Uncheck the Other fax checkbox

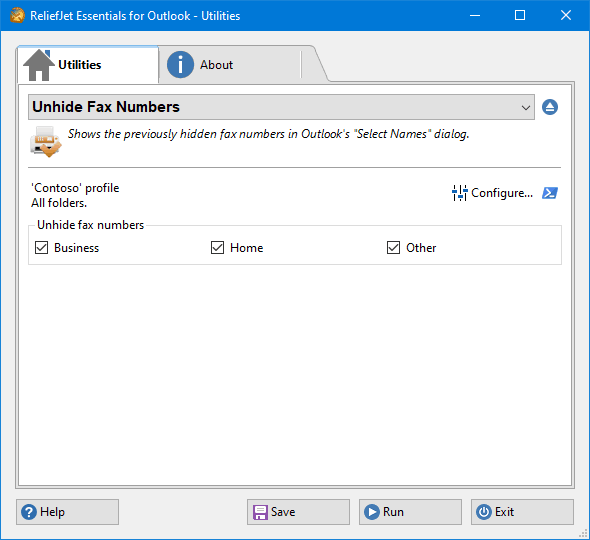(x=394, y=248)
